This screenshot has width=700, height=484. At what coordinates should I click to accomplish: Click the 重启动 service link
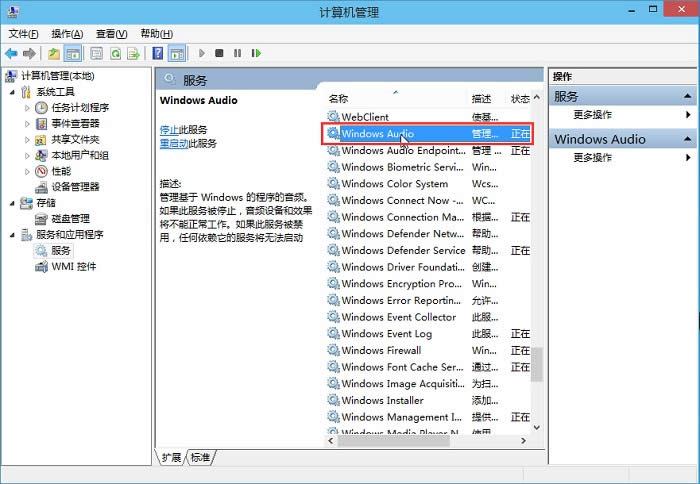[x=172, y=144]
